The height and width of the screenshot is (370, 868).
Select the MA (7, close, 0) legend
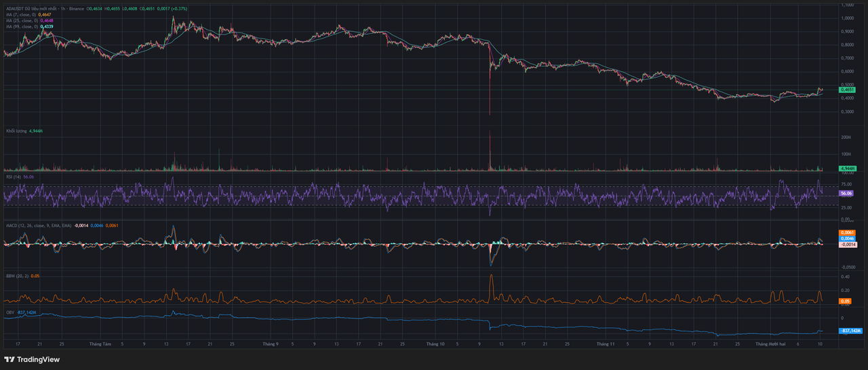(x=22, y=14)
